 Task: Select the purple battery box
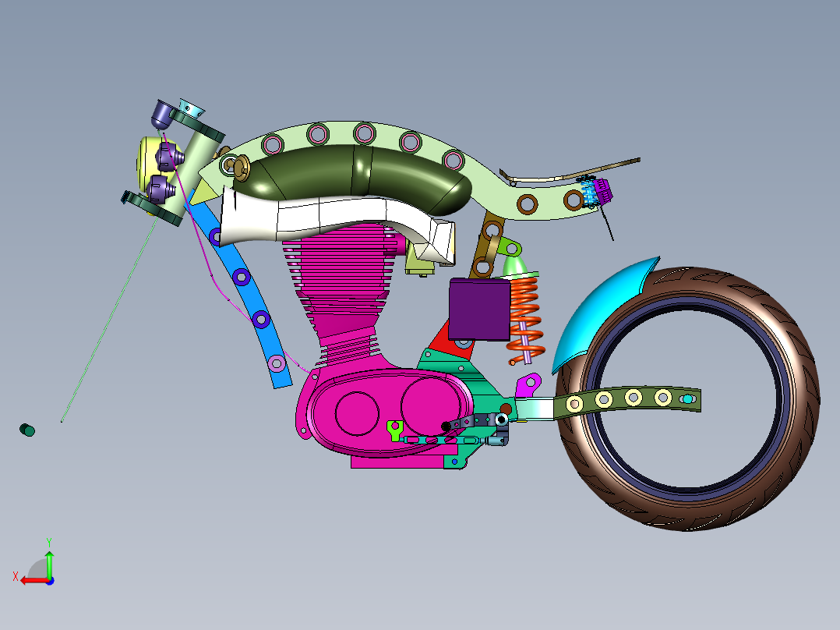pyautogui.click(x=479, y=310)
